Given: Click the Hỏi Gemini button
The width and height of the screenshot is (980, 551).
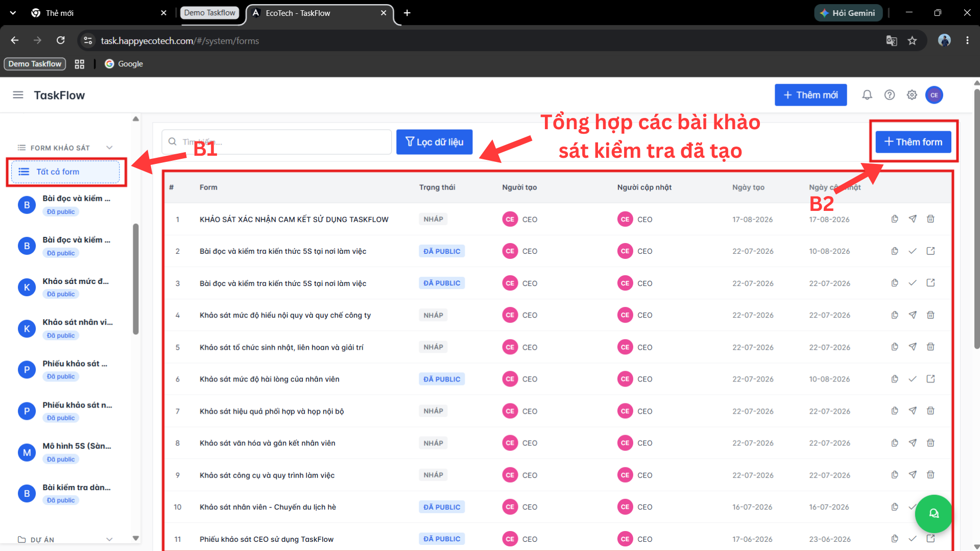Looking at the screenshot, I should tap(848, 13).
